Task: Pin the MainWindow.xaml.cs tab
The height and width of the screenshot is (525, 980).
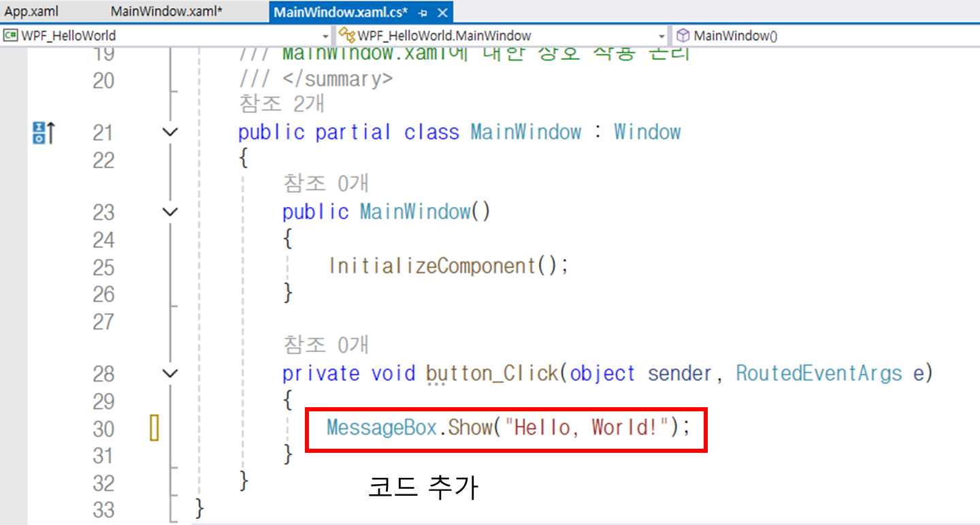Action: [x=423, y=13]
